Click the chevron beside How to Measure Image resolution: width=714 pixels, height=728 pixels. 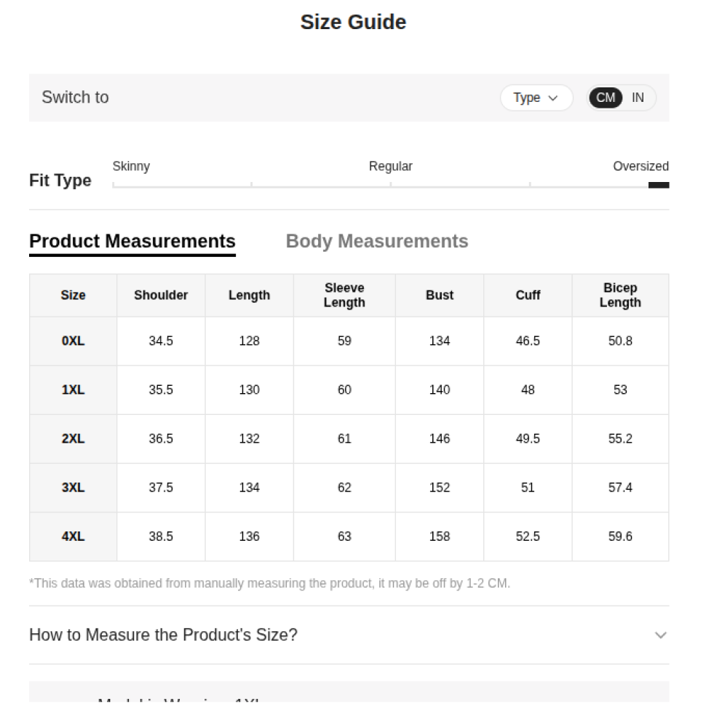660,636
